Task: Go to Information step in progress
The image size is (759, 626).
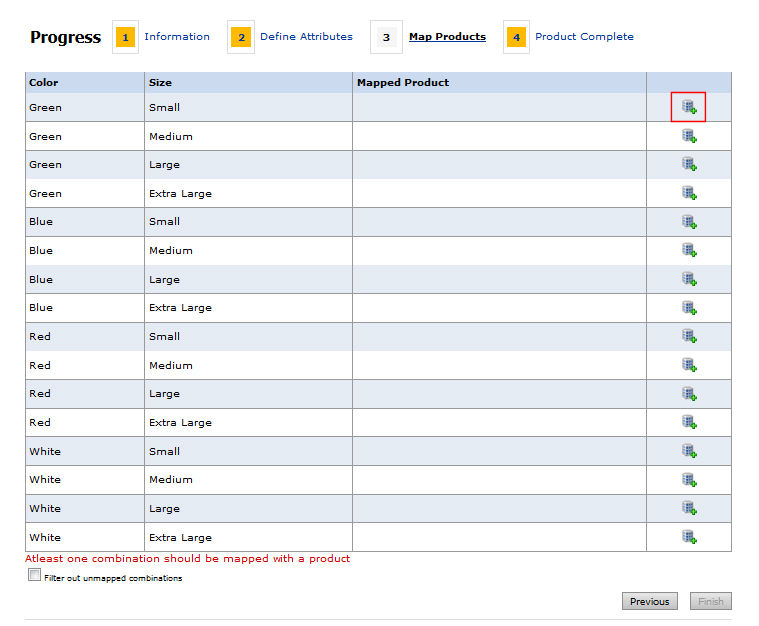Action: (x=176, y=37)
